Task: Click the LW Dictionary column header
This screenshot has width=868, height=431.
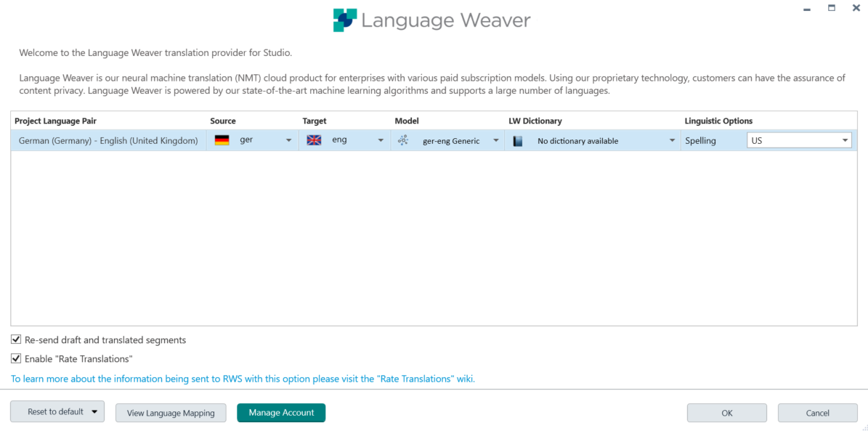Action: 535,121
